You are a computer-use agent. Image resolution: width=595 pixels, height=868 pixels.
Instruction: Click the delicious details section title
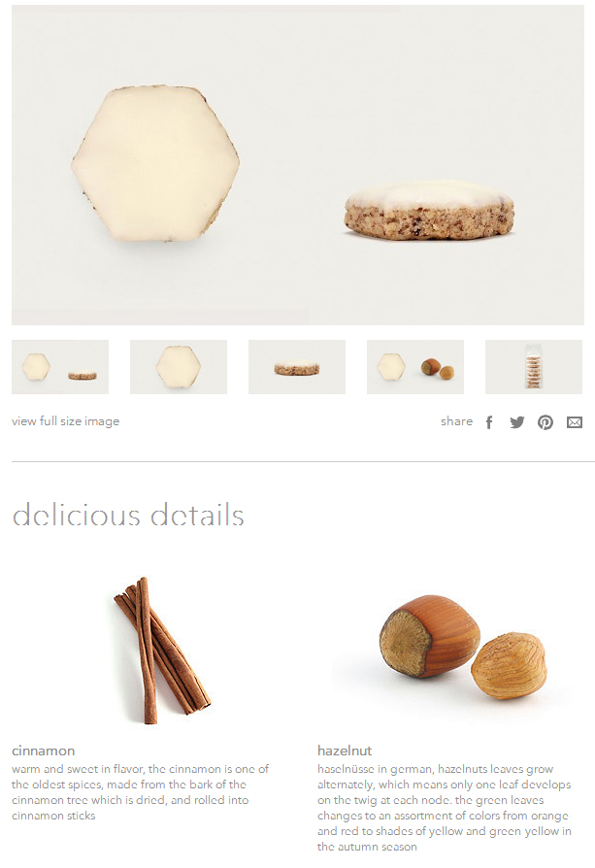click(x=128, y=515)
